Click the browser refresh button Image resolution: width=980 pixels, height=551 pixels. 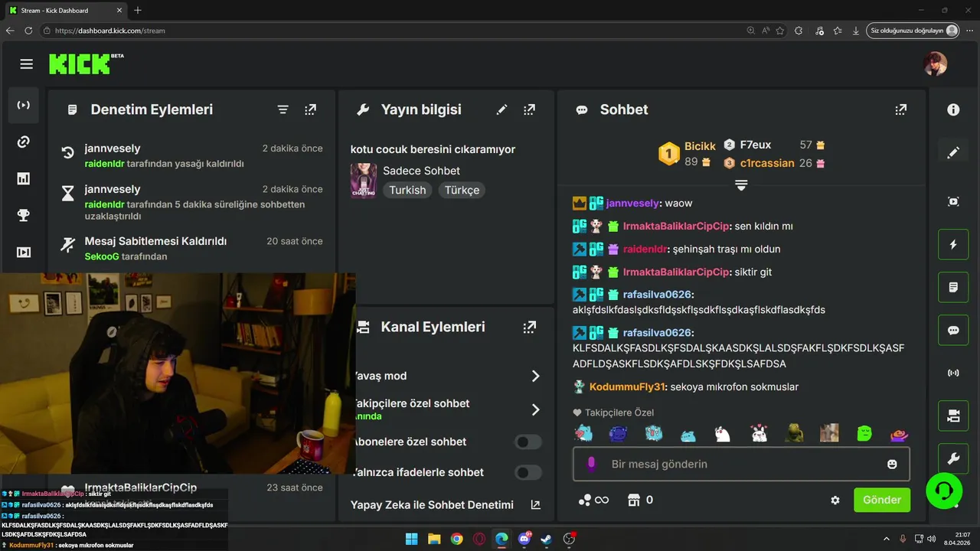(28, 31)
